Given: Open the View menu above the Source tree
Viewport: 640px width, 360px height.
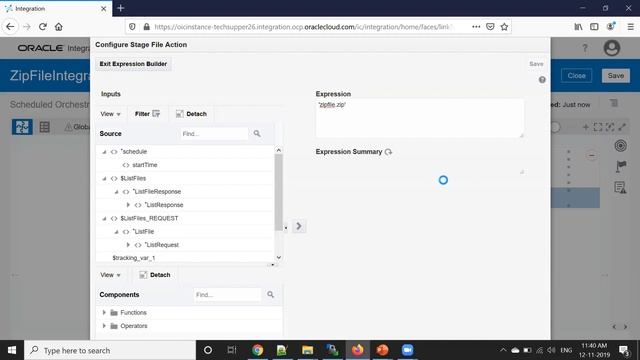Looking at the screenshot, I should [110, 114].
